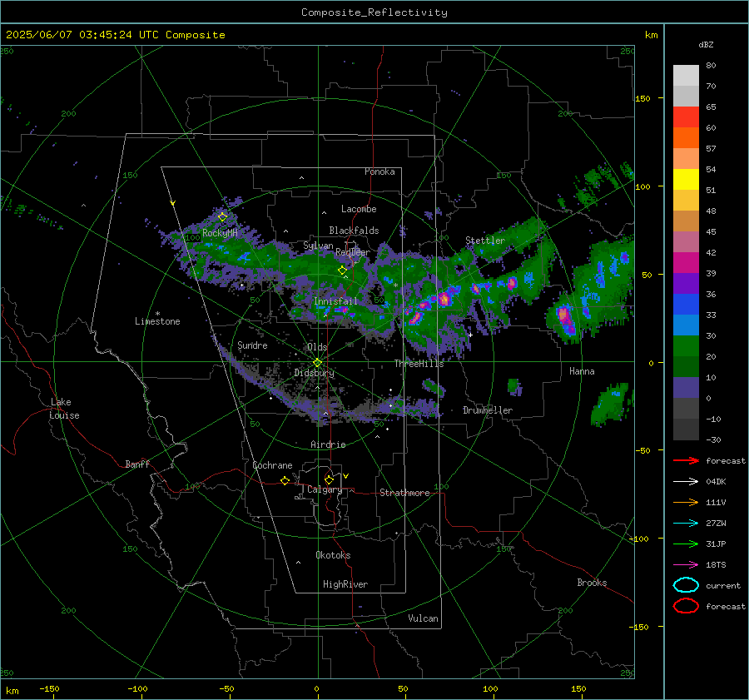Screen dimensions: 749x700
Task: Click the white 04DK arrow legend icon
Action: (686, 482)
